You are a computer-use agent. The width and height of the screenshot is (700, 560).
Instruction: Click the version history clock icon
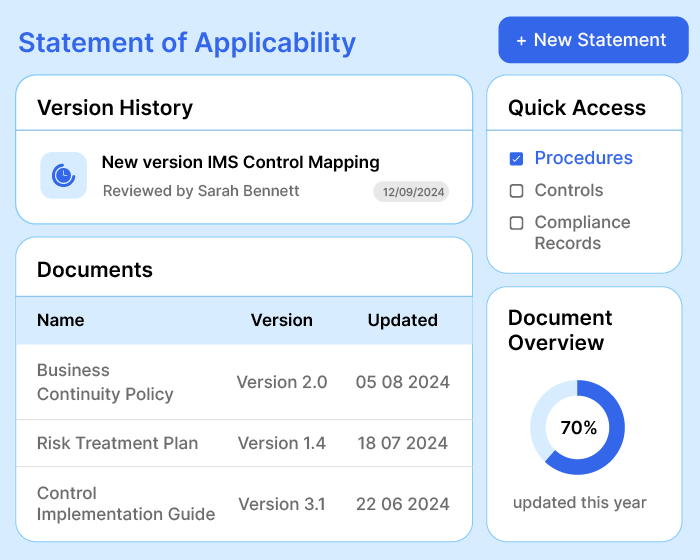63,175
